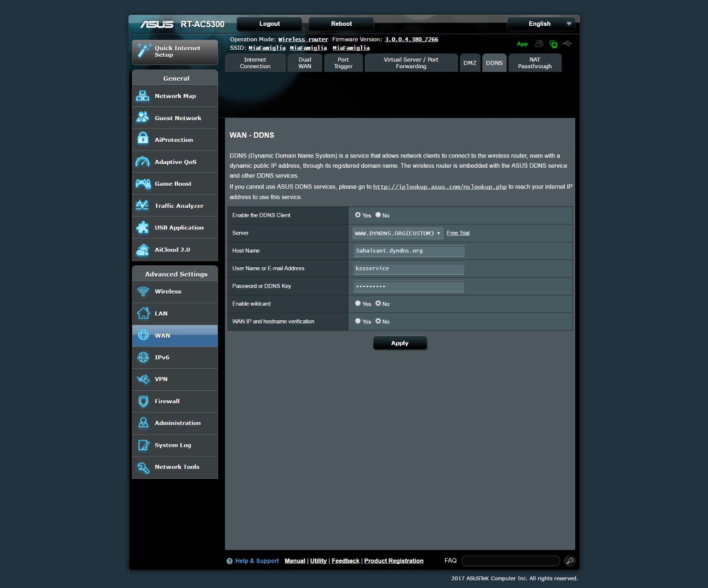The image size is (708, 588).
Task: Open Quick Internet Setup wizard icon
Action: (144, 51)
